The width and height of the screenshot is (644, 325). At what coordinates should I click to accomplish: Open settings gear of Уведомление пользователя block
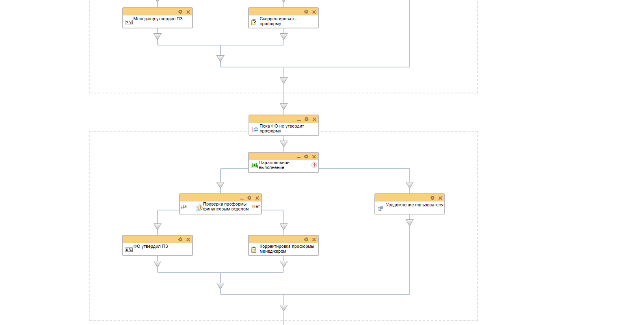[x=432, y=198]
